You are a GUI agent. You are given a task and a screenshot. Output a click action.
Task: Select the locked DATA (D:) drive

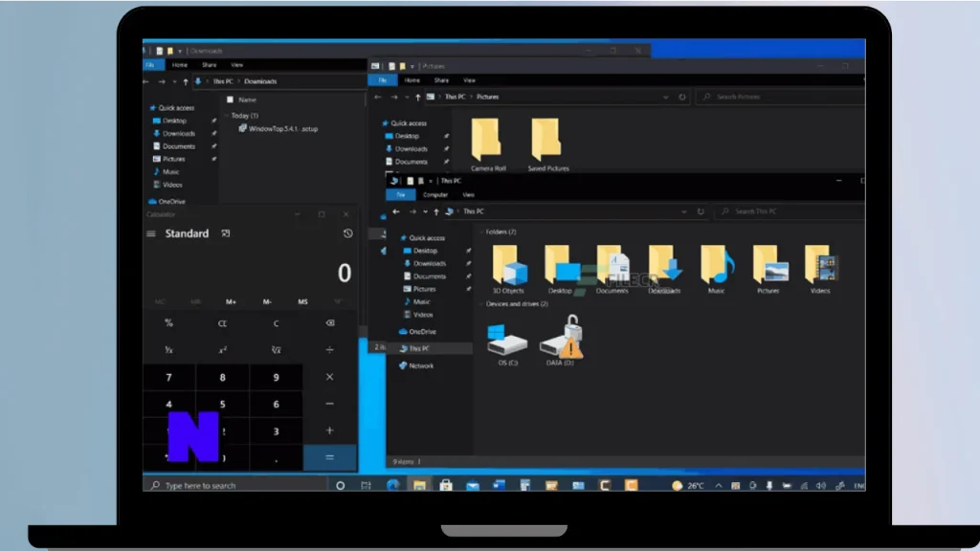click(561, 342)
